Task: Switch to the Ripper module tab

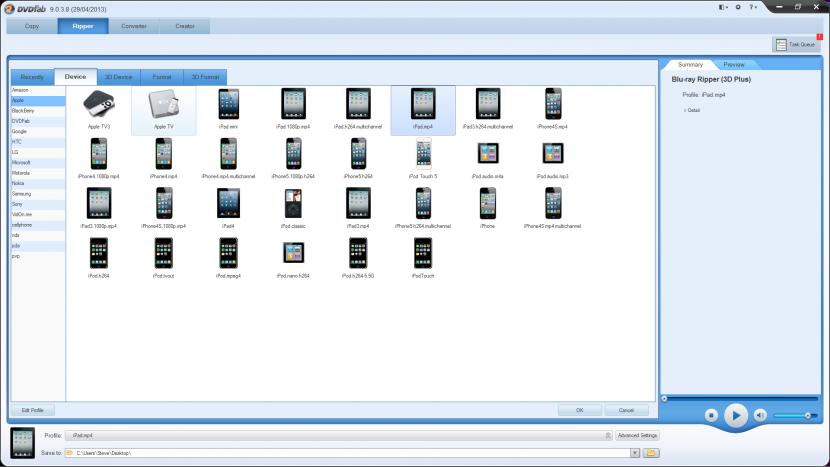Action: [83, 26]
